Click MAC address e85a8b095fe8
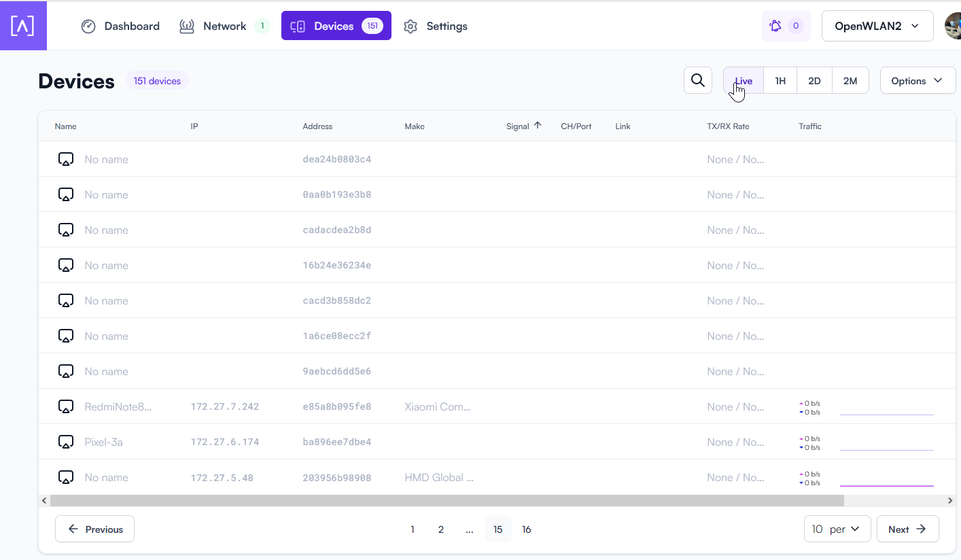961x560 pixels. pos(337,406)
